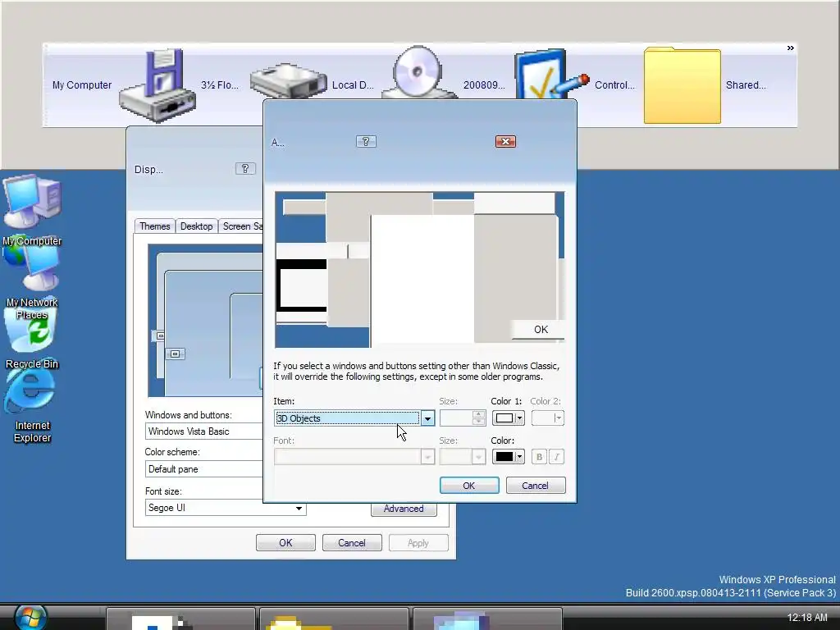Click Cancel in the Advanced Appearance dialog
This screenshot has width=840, height=630.
pyautogui.click(x=536, y=486)
